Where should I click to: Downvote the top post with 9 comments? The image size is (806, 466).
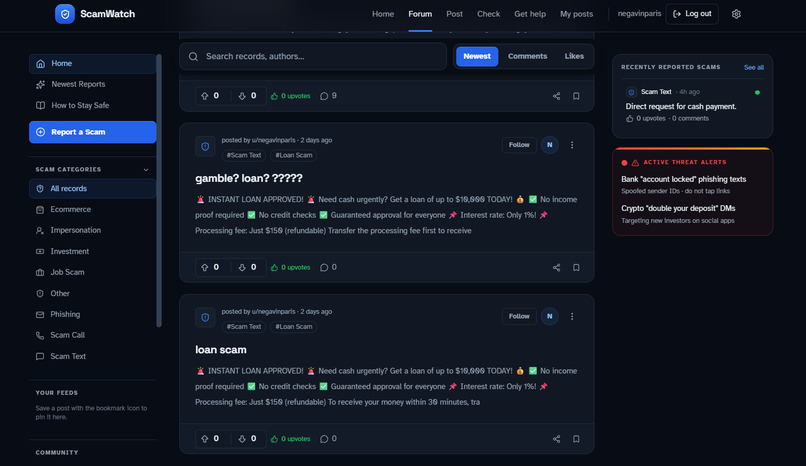coord(242,96)
